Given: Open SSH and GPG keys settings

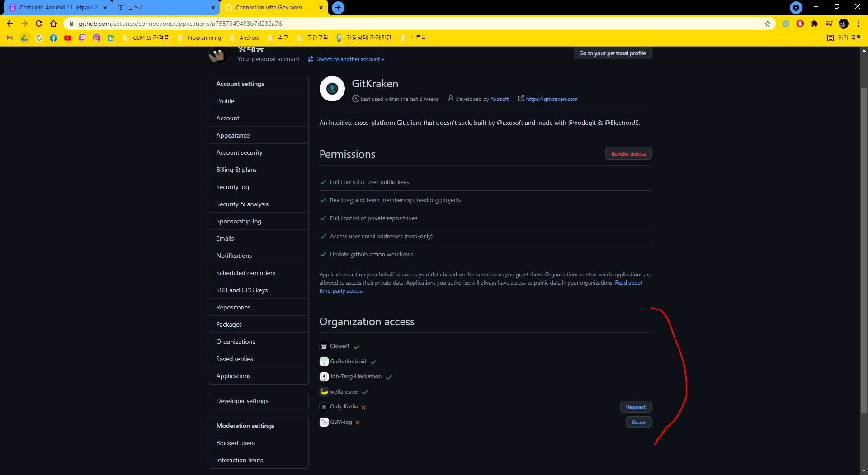Looking at the screenshot, I should coord(259,290).
